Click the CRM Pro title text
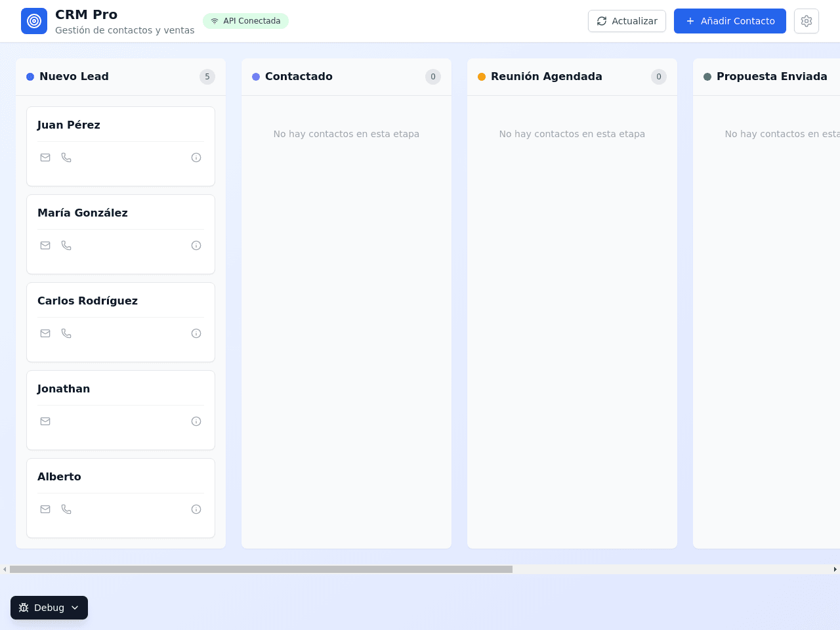Image resolution: width=840 pixels, height=630 pixels. (86, 14)
